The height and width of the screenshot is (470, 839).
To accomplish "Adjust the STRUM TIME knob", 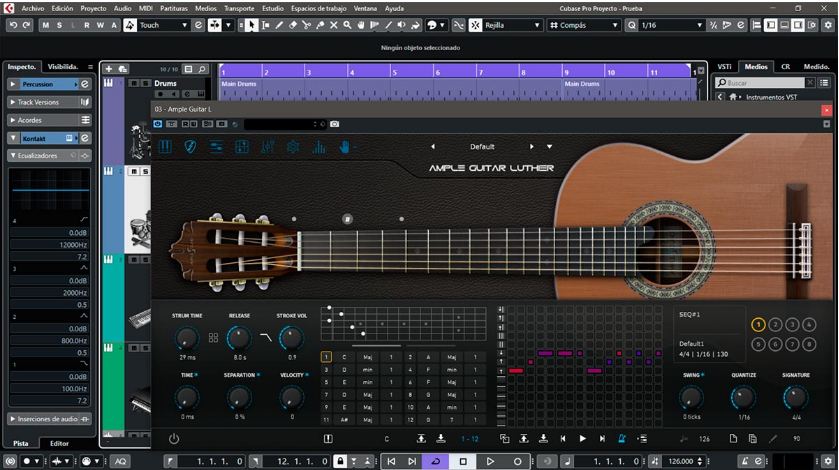I will point(187,338).
